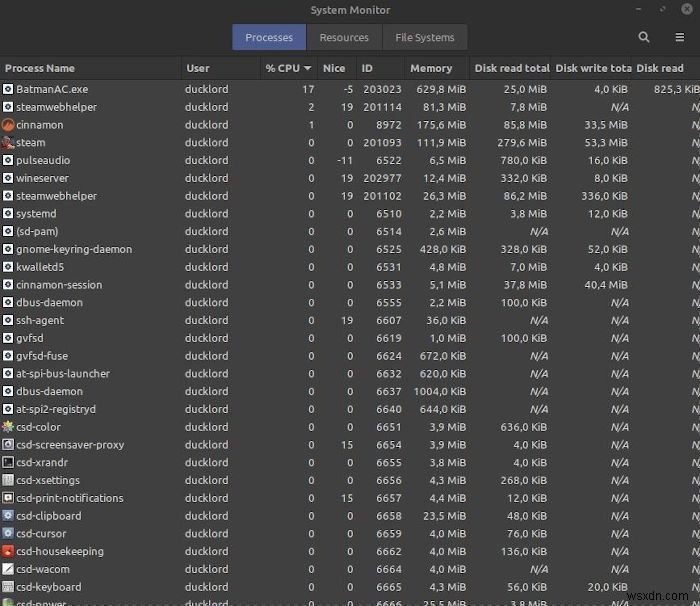This screenshot has height=606, width=700.
Task: Click the csd-keyboard process icon
Action: tap(8, 586)
